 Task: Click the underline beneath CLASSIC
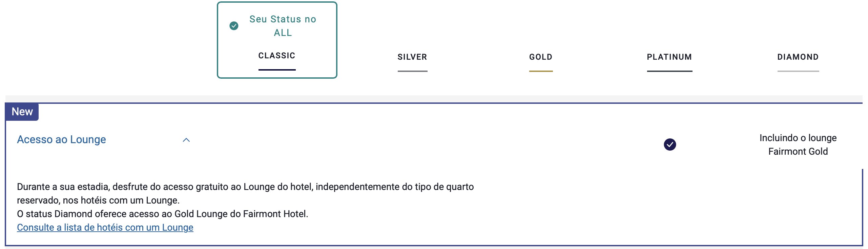(277, 70)
